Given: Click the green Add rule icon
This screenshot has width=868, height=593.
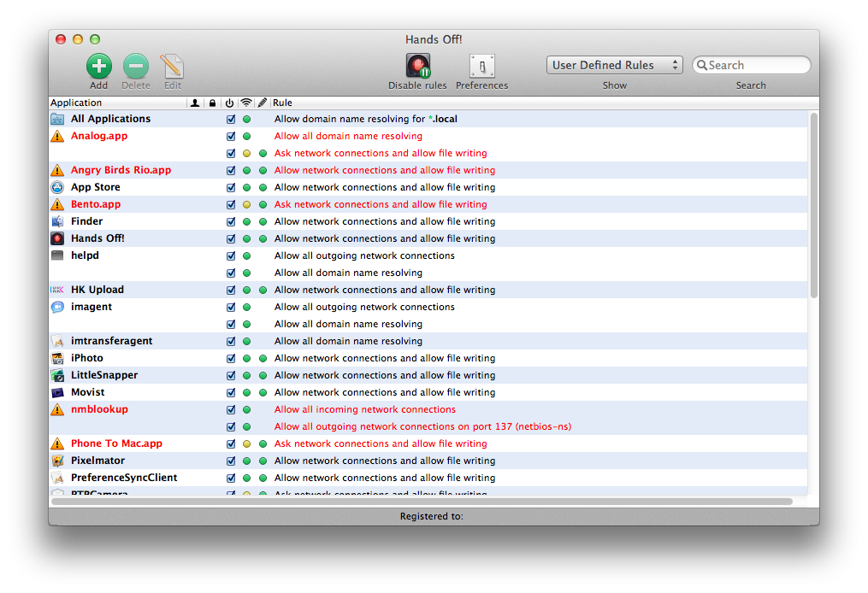Looking at the screenshot, I should click(x=98, y=66).
